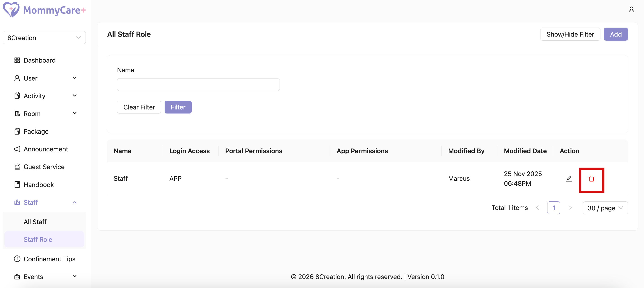Click the Name filter input field
This screenshot has width=644, height=288.
pos(198,85)
